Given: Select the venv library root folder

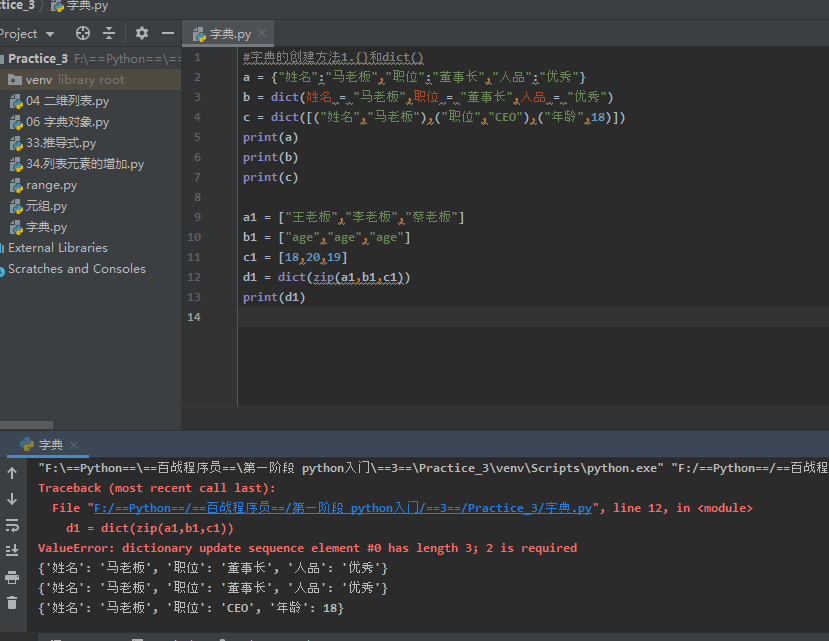Looking at the screenshot, I should click(x=90, y=80).
